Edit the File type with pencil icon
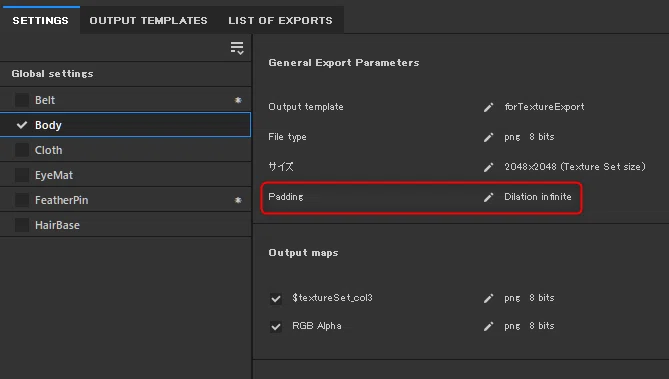669x379 pixels. point(488,137)
